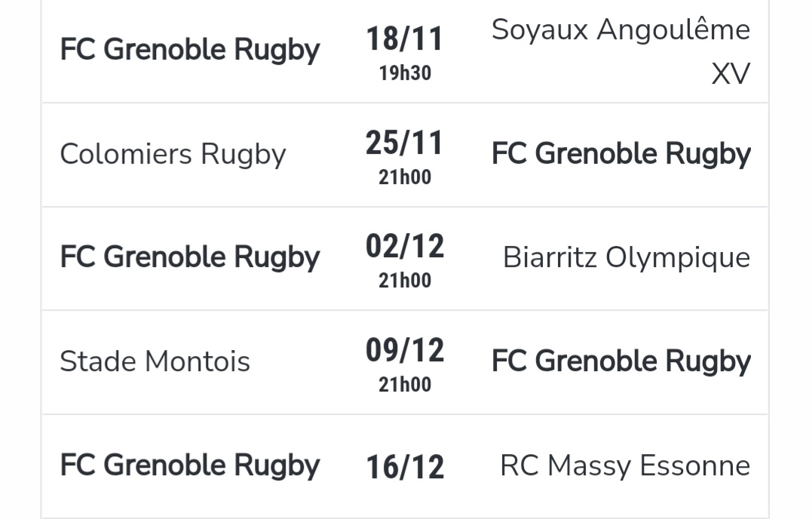812x519 pixels.
Task: Open the 18/11 19h30 match date
Action: click(404, 54)
